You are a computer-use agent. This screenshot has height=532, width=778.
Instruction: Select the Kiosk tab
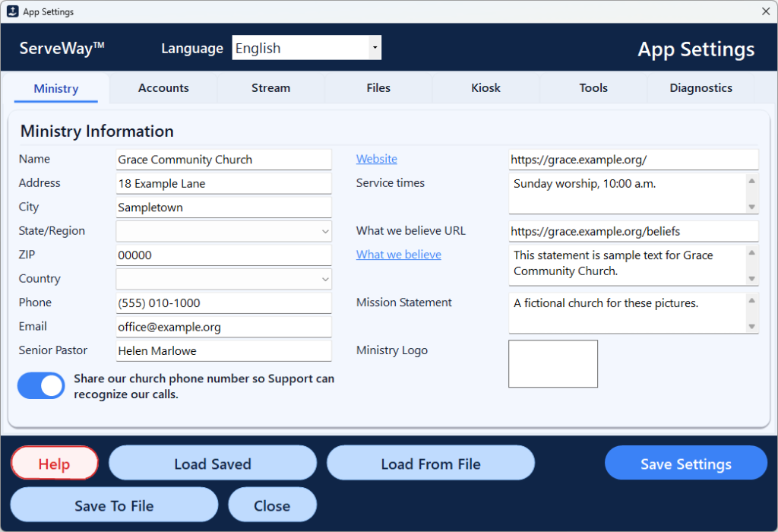pos(485,88)
